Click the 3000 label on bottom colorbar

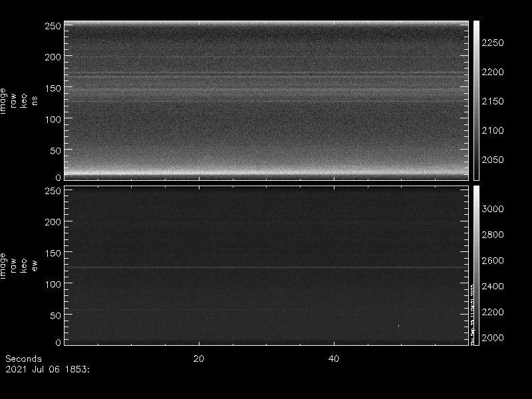[493, 209]
